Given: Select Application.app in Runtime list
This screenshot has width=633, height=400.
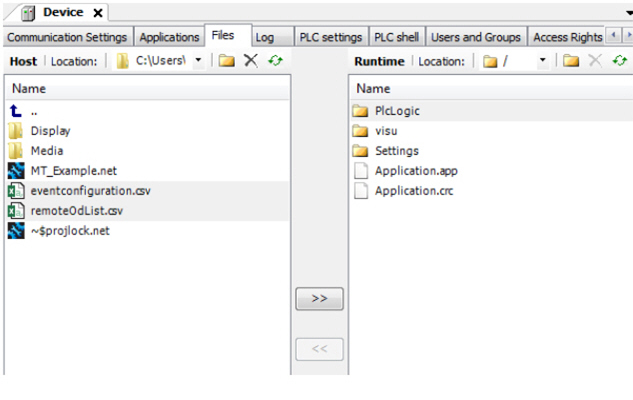Looking at the screenshot, I should click(x=415, y=171).
